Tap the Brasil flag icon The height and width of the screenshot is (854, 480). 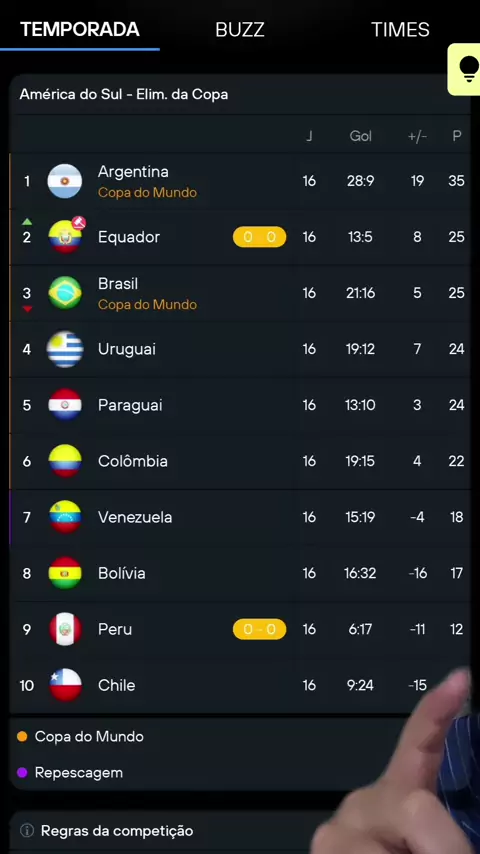tap(65, 293)
